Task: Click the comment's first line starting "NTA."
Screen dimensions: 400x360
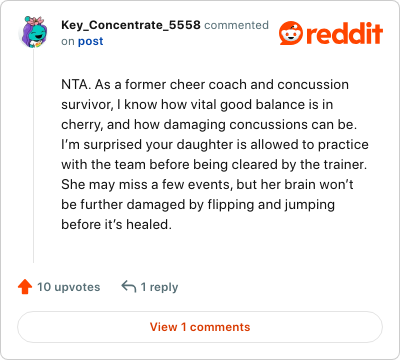Action: 205,85
